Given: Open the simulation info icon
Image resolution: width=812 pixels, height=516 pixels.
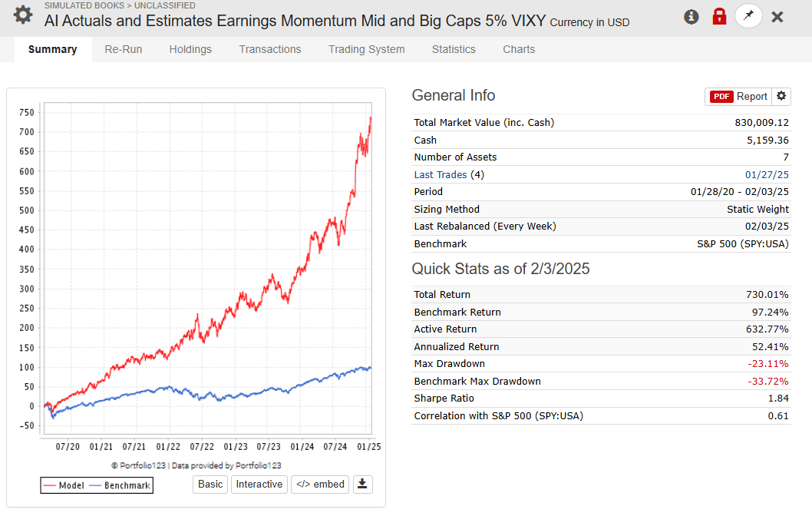Looking at the screenshot, I should tap(691, 16).
